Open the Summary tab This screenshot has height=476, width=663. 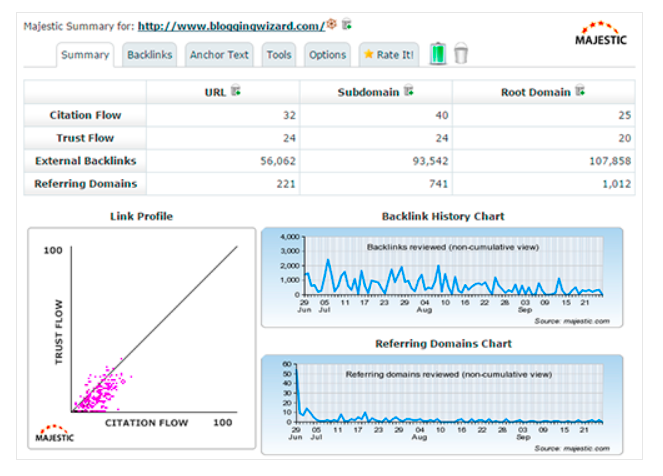85,55
